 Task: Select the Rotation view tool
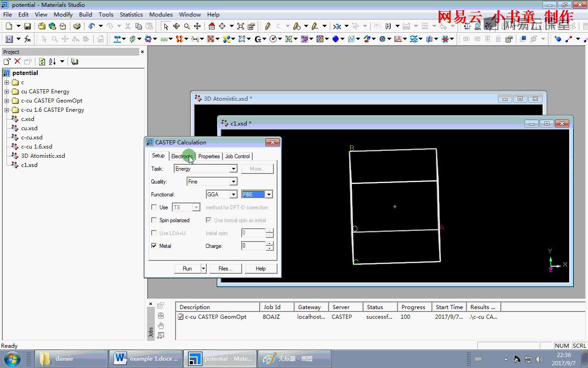[x=176, y=26]
